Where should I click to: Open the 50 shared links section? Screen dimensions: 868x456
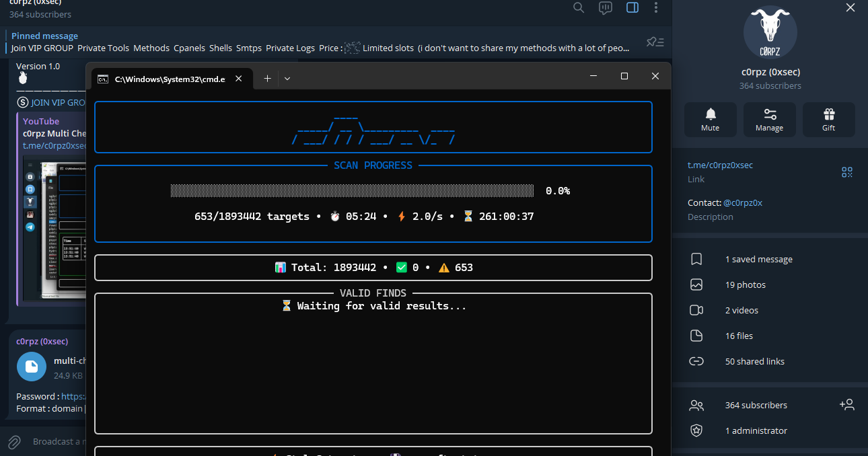pos(754,362)
